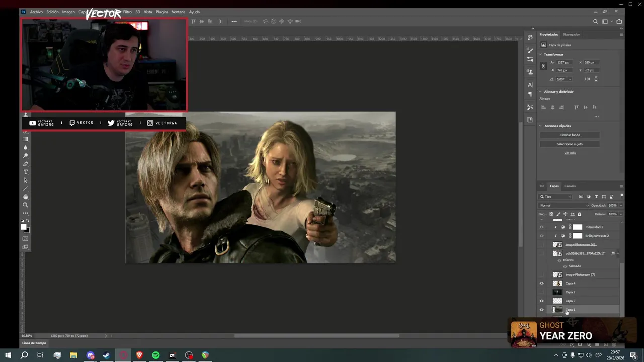This screenshot has height=362, width=644.
Task: Open the Edición menu
Action: coord(52,12)
